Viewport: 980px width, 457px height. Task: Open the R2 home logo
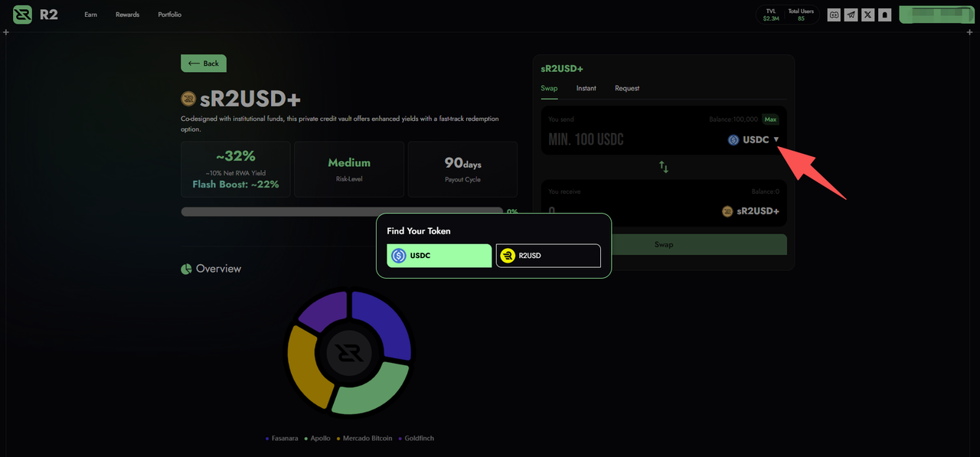[x=23, y=15]
